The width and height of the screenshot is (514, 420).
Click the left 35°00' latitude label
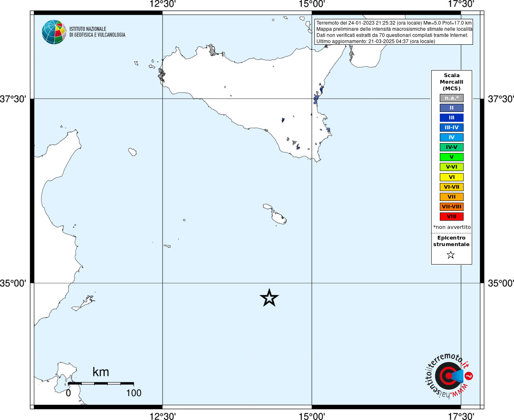(13, 283)
